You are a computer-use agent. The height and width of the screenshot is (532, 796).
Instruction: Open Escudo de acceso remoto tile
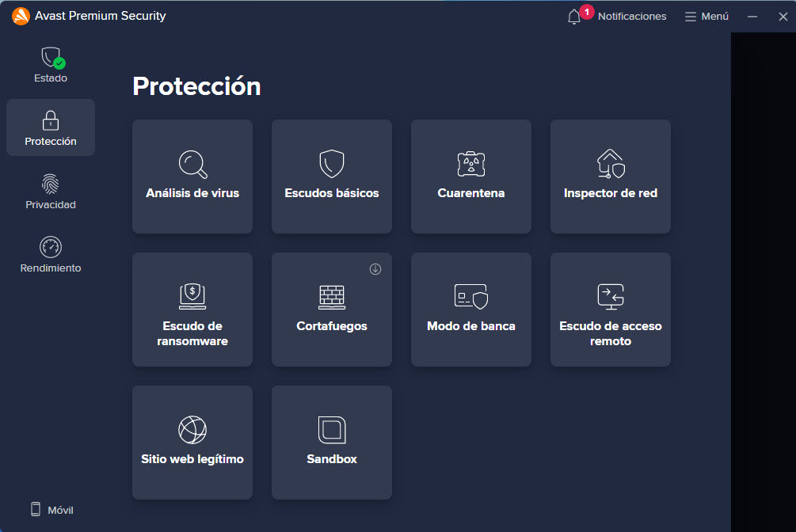coord(610,310)
